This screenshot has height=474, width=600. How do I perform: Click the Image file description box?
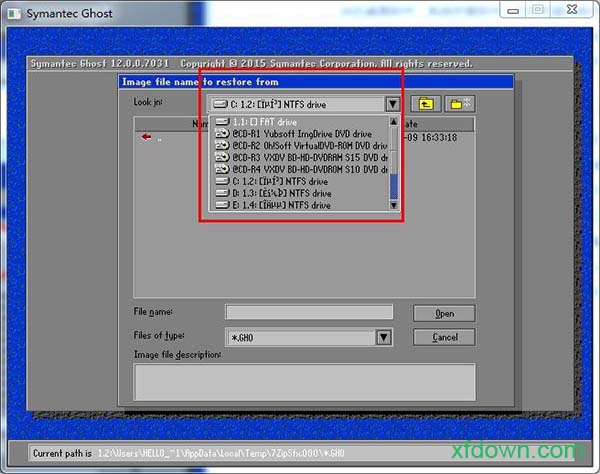[304, 381]
